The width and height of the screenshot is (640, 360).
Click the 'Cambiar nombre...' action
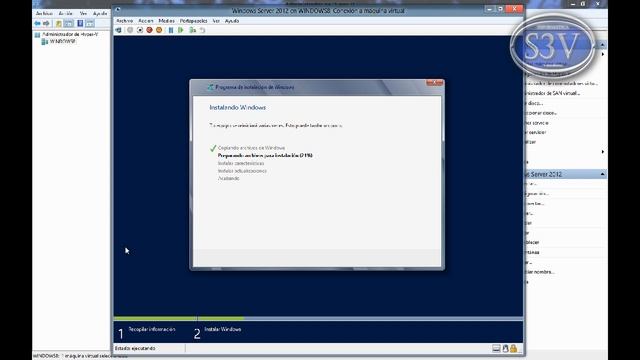pos(540,272)
